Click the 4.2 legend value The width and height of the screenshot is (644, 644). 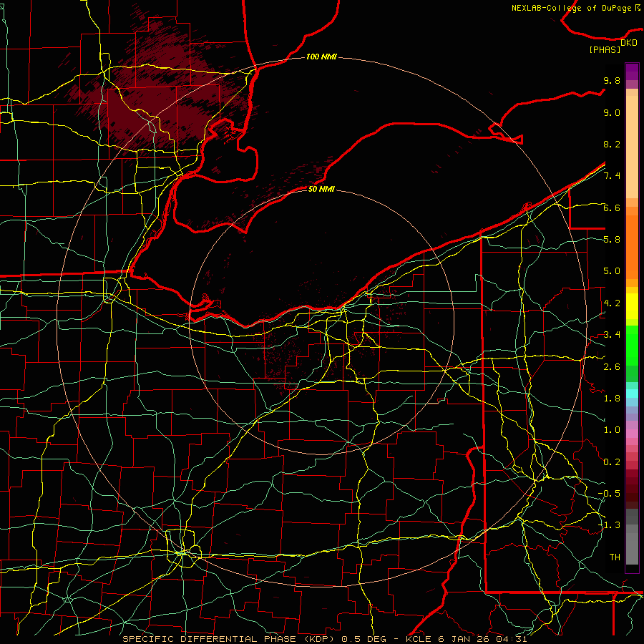612,303
